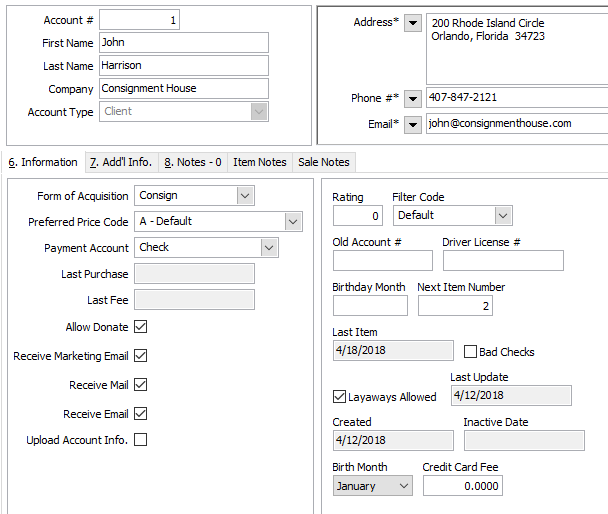Open the Address type dropdown arrow
This screenshot has width=608, height=514.
click(x=413, y=23)
